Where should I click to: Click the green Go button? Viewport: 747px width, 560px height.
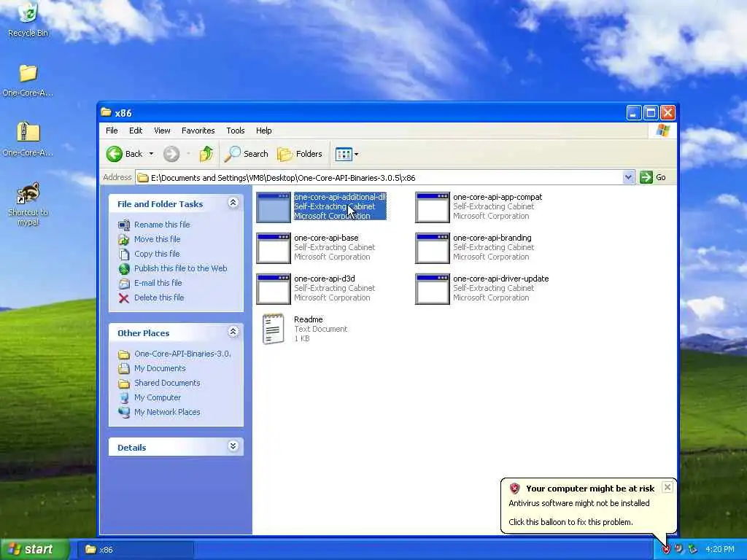click(654, 178)
